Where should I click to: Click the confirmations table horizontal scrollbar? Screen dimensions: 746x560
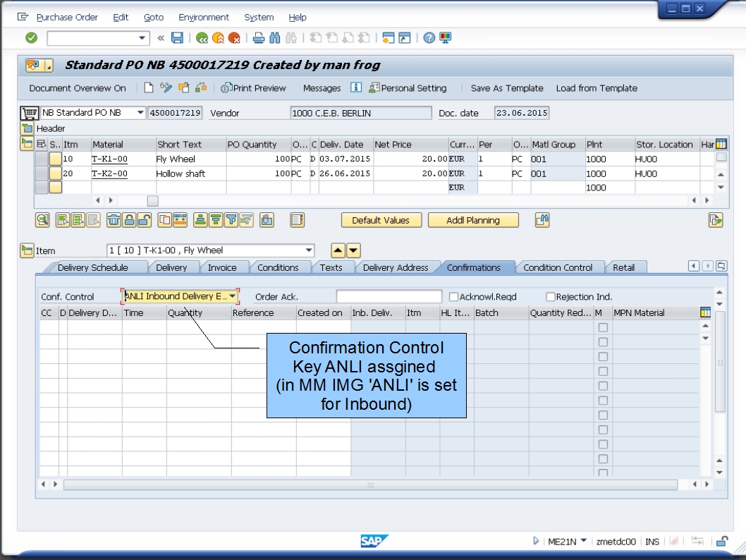(370, 485)
